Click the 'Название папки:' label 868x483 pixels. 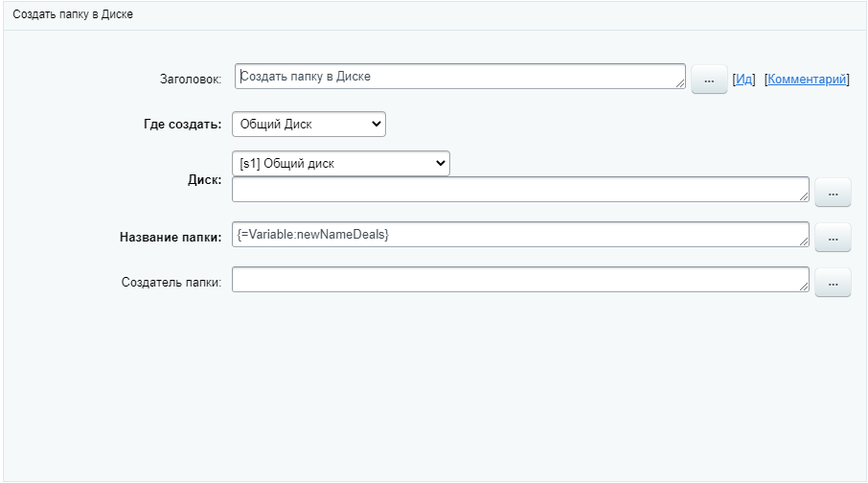coord(171,237)
